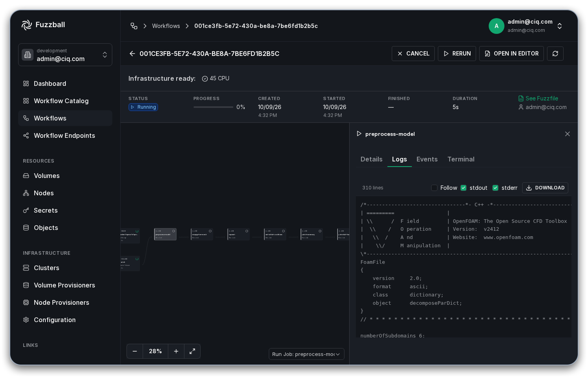This screenshot has height=378, width=588.
Task: Open Clusters under Infrastructure
Action: 65,268
